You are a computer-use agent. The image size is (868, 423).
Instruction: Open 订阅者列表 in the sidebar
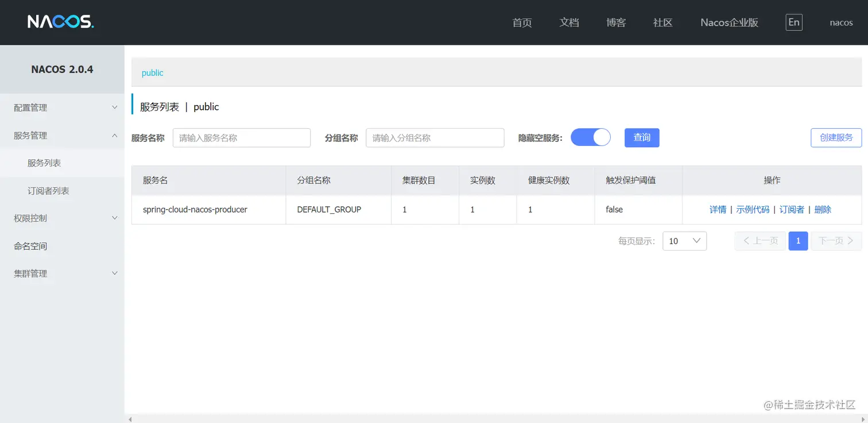pyautogui.click(x=62, y=191)
